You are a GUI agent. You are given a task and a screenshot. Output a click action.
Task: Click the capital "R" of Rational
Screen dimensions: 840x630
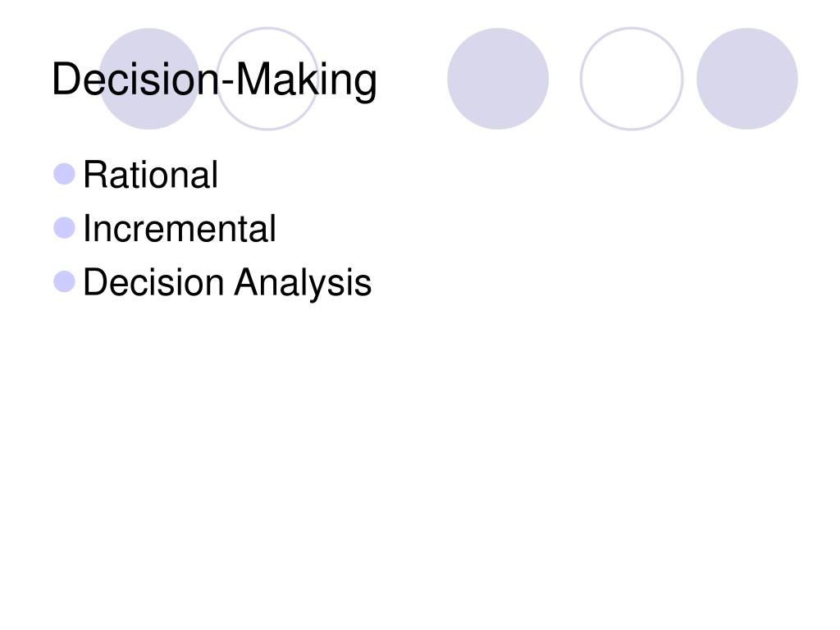coord(95,175)
